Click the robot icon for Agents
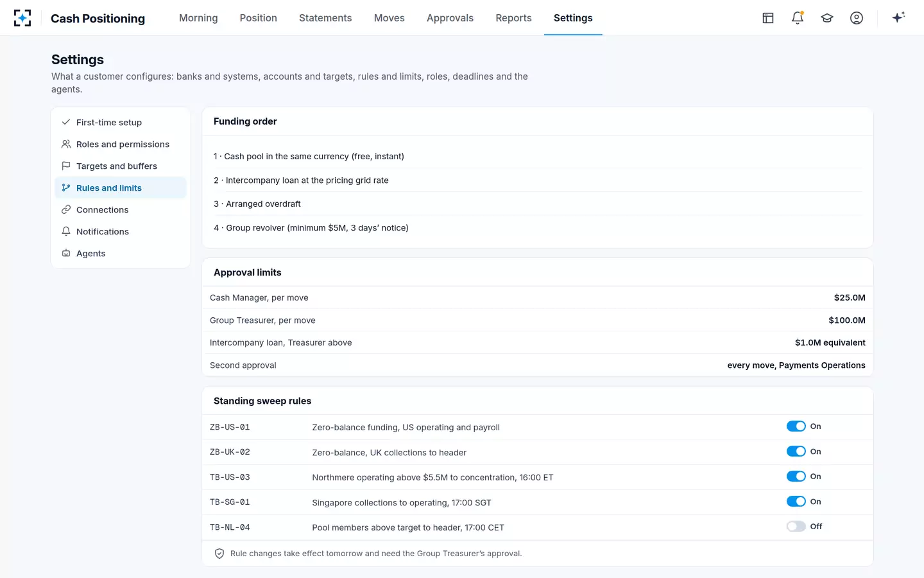924x578 pixels. [66, 253]
